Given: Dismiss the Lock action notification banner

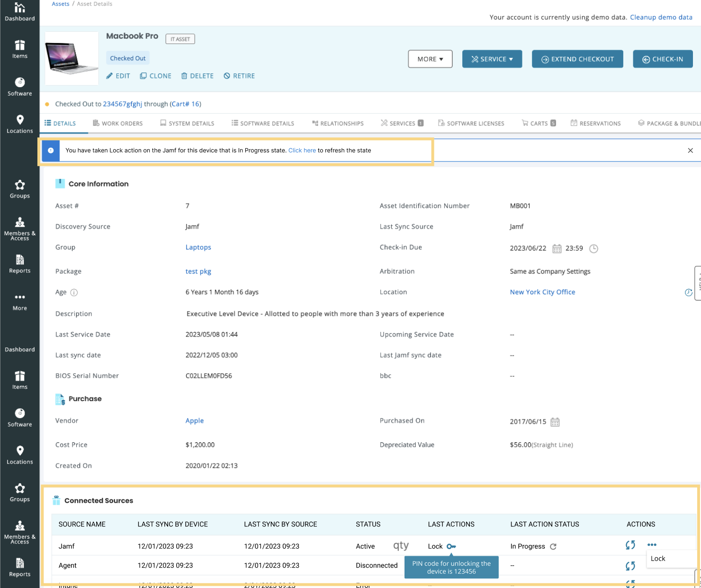Looking at the screenshot, I should tap(690, 151).
